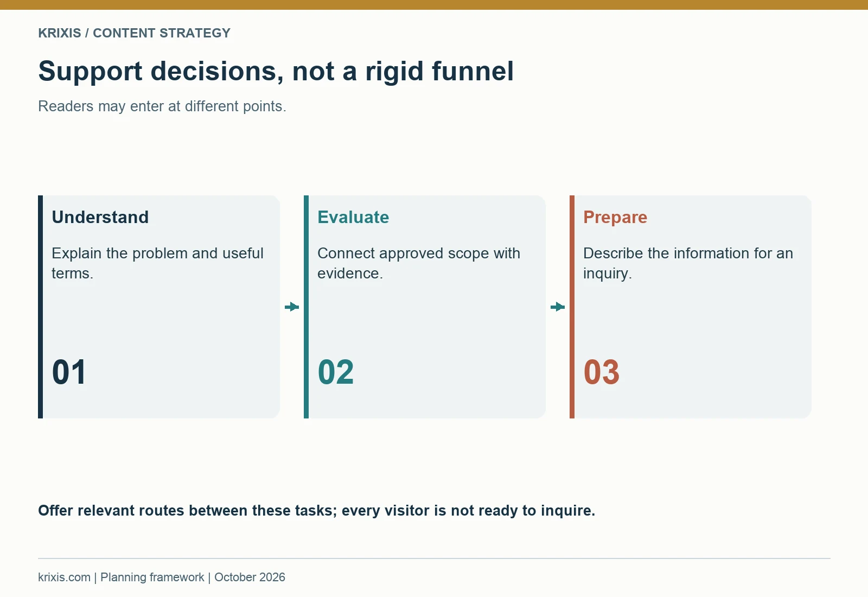This screenshot has height=597, width=868.
Task: Click the arrow between Understand and Evaluate
Action: [292, 307]
